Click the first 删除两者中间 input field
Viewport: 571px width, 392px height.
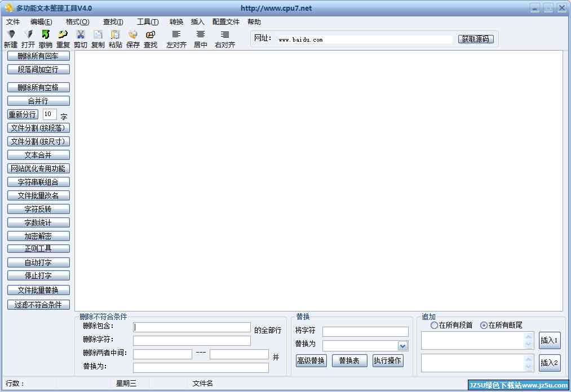162,354
